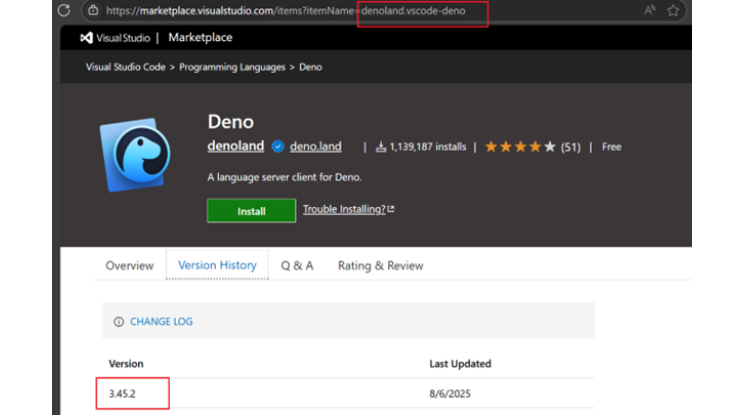The image size is (739, 415).
Task: Add page to favorites with the star icon
Action: 674,11
